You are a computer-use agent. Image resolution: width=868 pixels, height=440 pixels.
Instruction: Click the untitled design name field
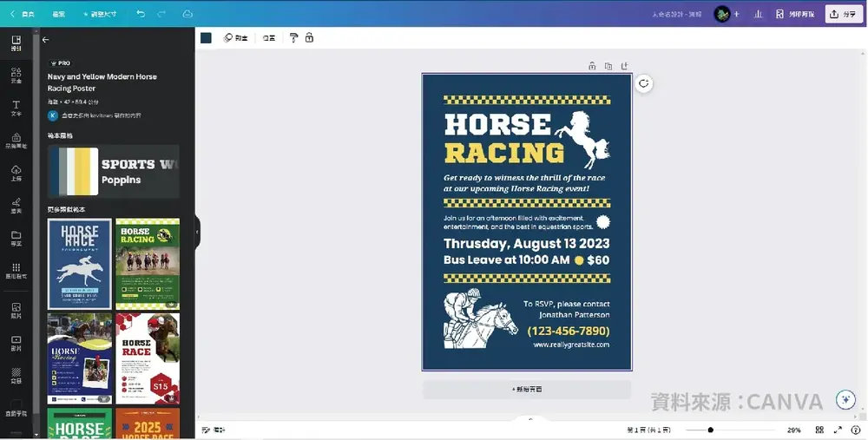[676, 14]
